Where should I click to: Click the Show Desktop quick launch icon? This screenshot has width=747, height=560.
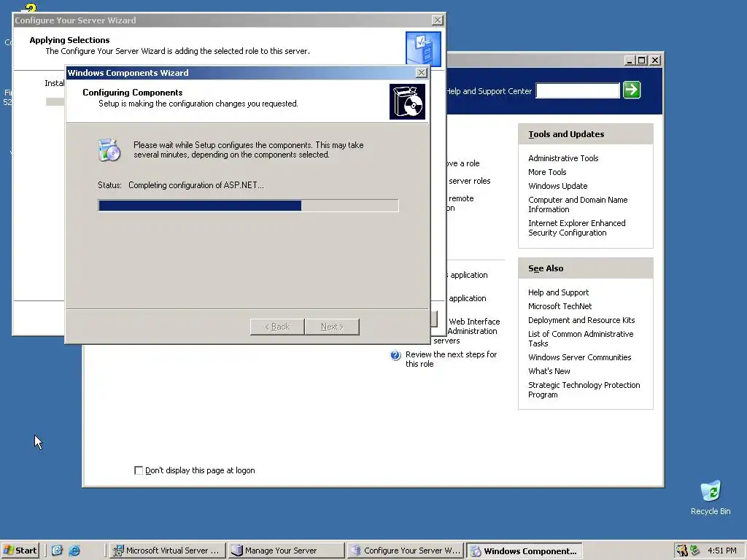click(57, 551)
